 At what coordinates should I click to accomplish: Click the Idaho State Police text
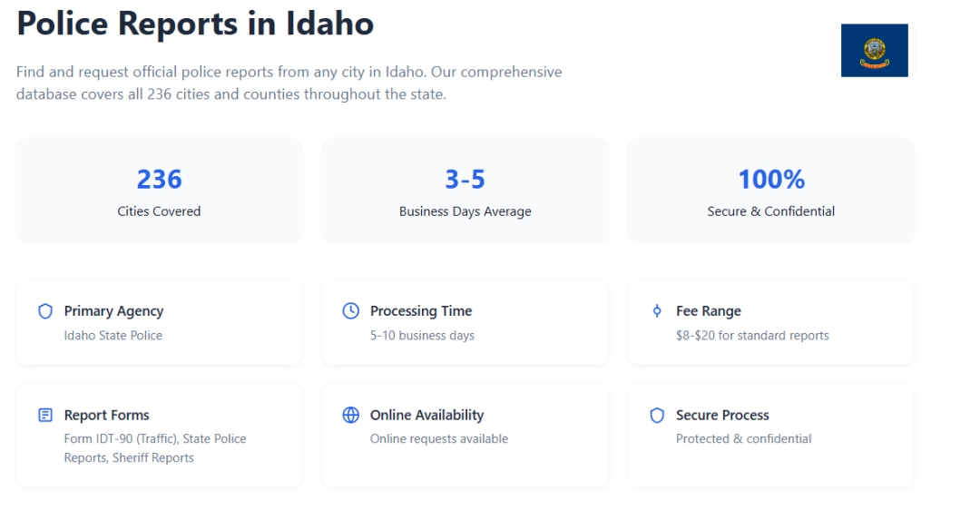pos(113,336)
